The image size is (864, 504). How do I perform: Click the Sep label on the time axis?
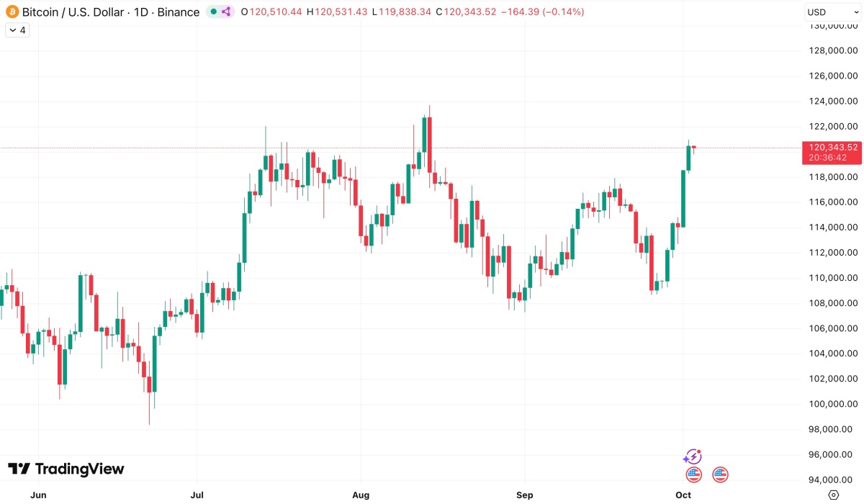pos(525,495)
